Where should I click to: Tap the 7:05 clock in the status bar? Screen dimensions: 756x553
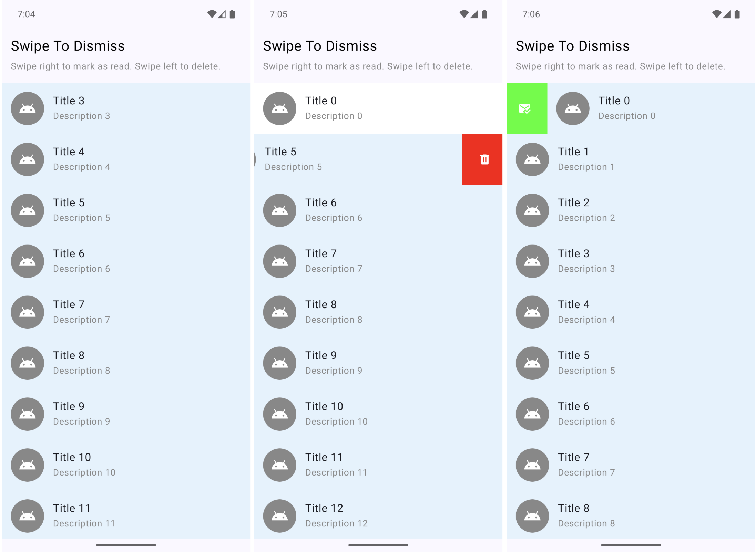(x=278, y=14)
